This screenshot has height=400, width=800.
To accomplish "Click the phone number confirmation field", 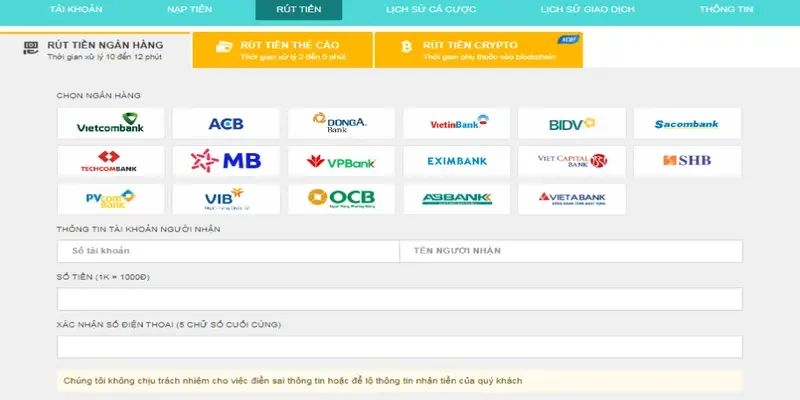I will click(x=400, y=347).
